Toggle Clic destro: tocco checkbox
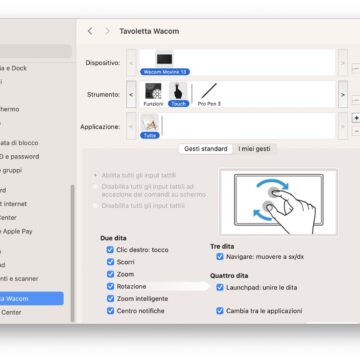This screenshot has height=360, width=360. pos(110,250)
